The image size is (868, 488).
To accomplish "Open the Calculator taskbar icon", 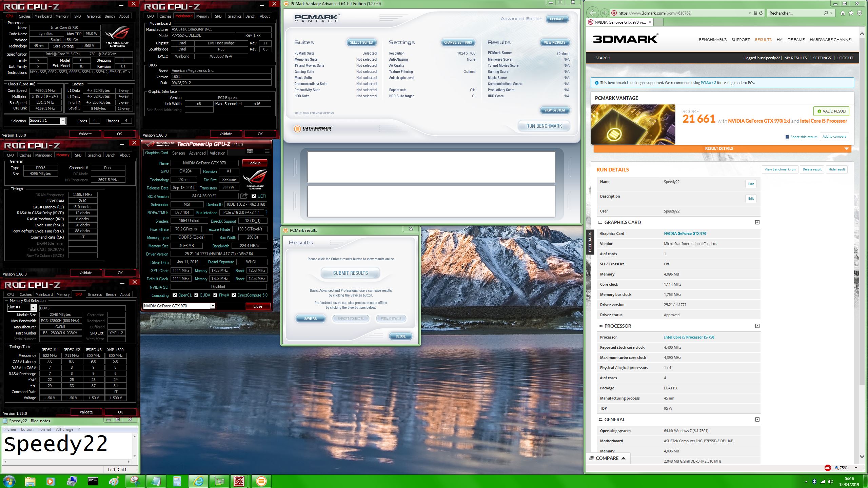I will click(x=177, y=481).
